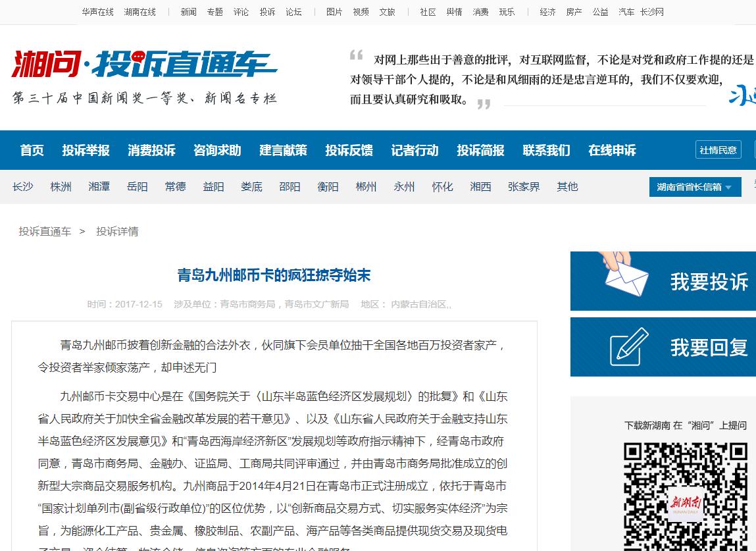Open the 视频 channel from the top bar
This screenshot has height=551, width=756.
360,11
